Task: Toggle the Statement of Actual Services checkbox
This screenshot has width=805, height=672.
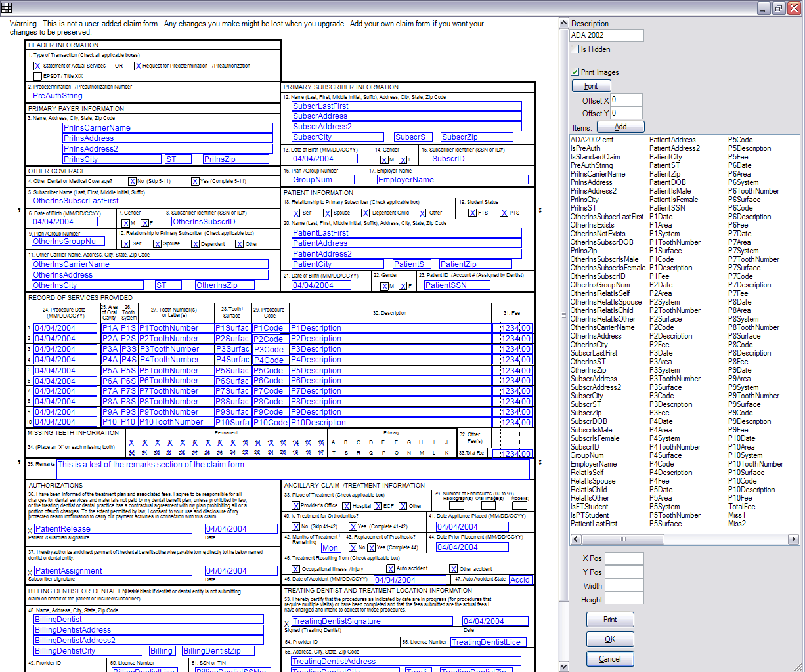Action: [x=37, y=66]
